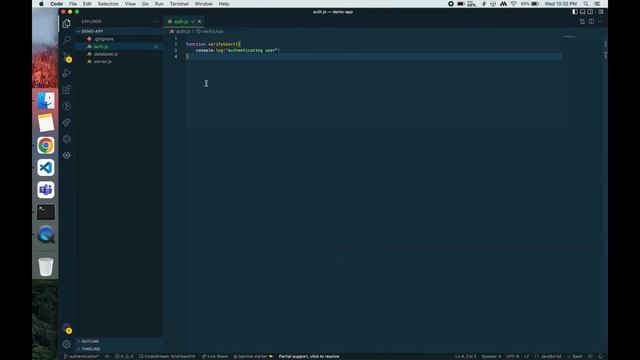Open the Terminal menu
This screenshot has width=640, height=360.
click(x=179, y=4)
